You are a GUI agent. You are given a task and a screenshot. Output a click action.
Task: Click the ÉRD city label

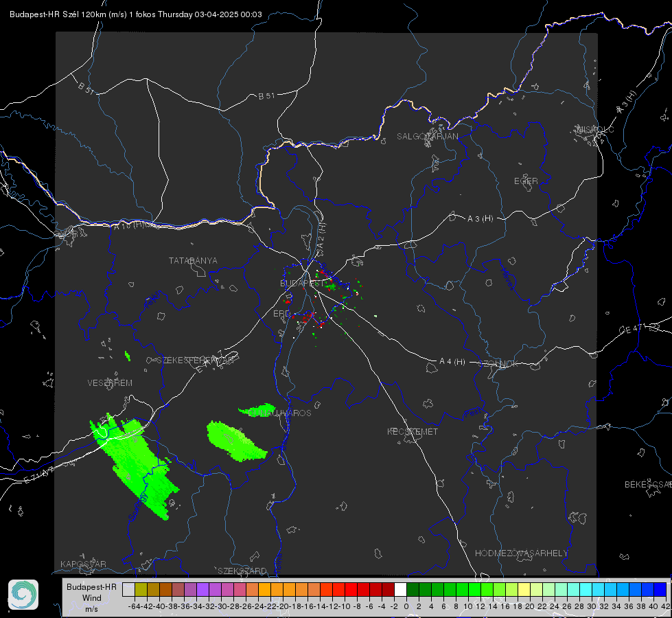click(x=281, y=314)
